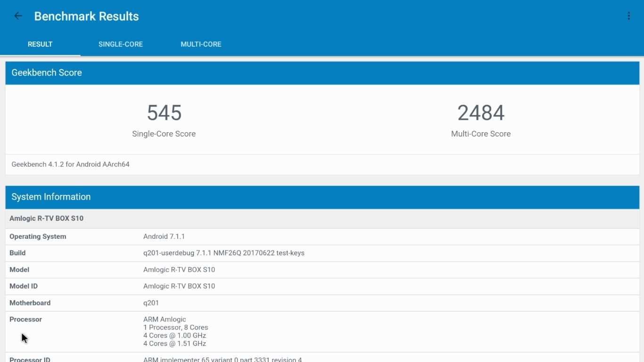Click the Processor ID row label
This screenshot has height=362, width=644.
click(x=30, y=359)
